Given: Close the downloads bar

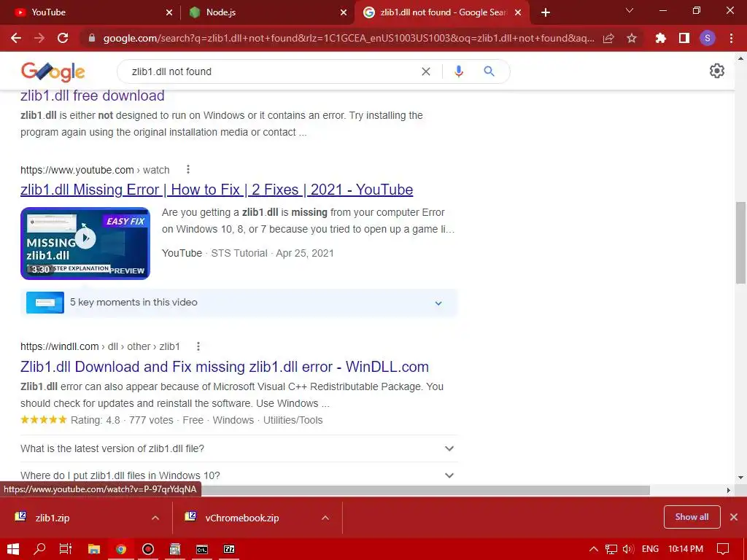Looking at the screenshot, I should pos(734,517).
